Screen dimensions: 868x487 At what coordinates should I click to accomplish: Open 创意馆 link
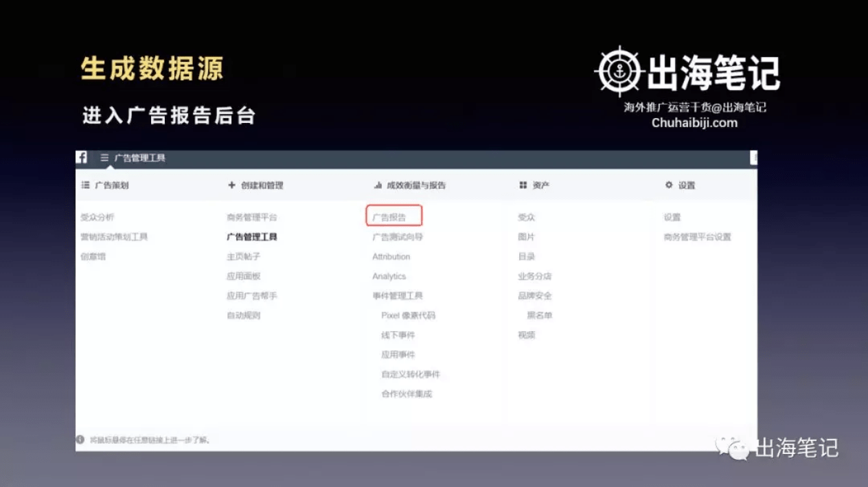(93, 256)
